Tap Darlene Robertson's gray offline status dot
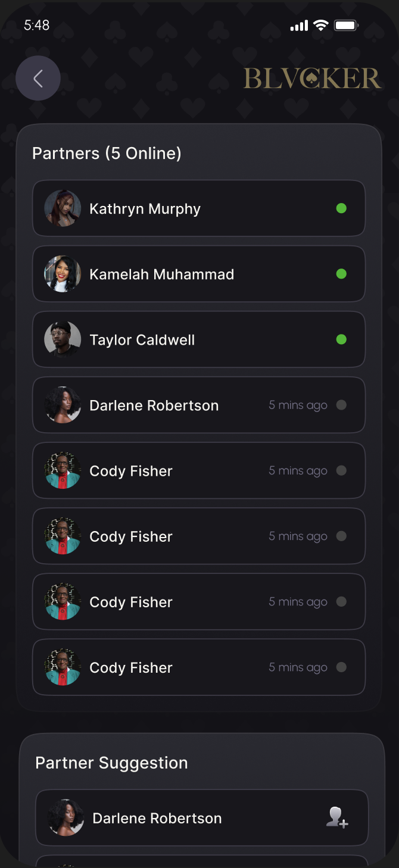 tap(341, 405)
